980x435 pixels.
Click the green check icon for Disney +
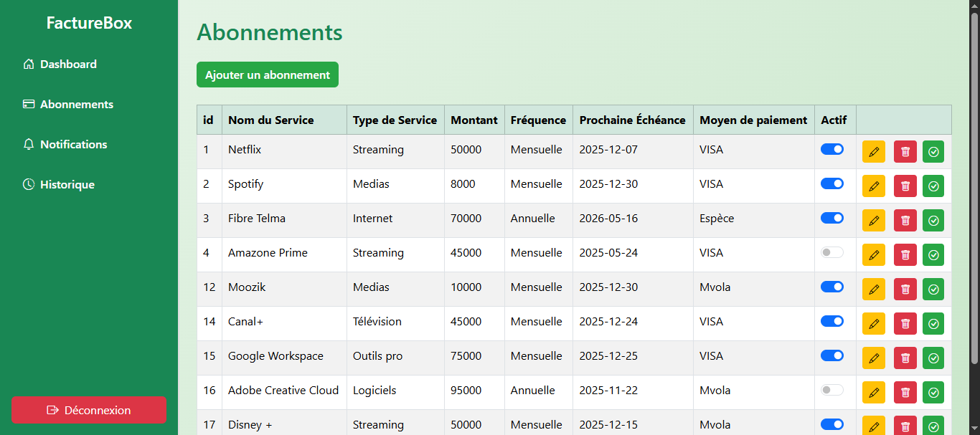tap(933, 426)
